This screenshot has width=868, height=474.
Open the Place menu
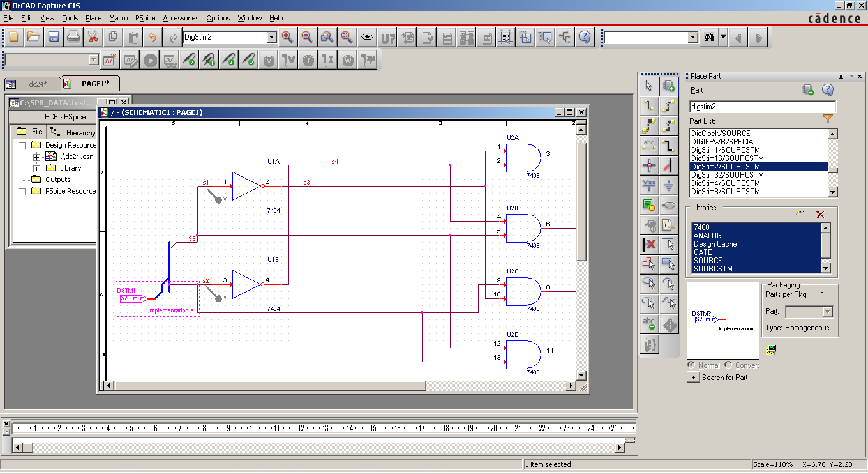93,18
